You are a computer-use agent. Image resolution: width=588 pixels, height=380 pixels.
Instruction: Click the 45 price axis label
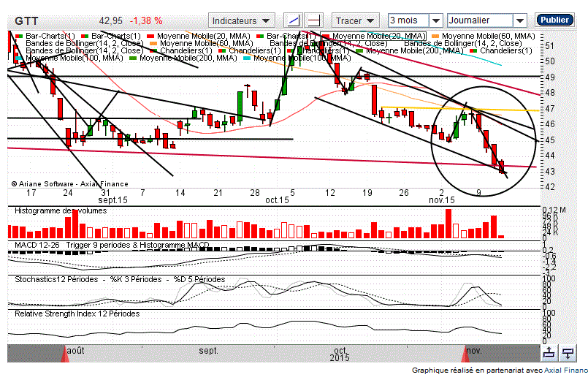point(549,140)
